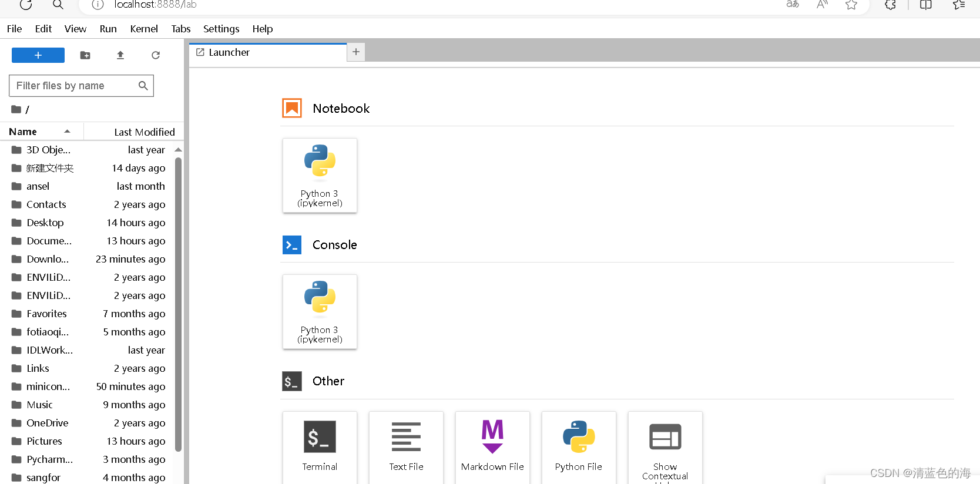Select the Pycharm... folder
980x484 pixels.
coord(88,459)
